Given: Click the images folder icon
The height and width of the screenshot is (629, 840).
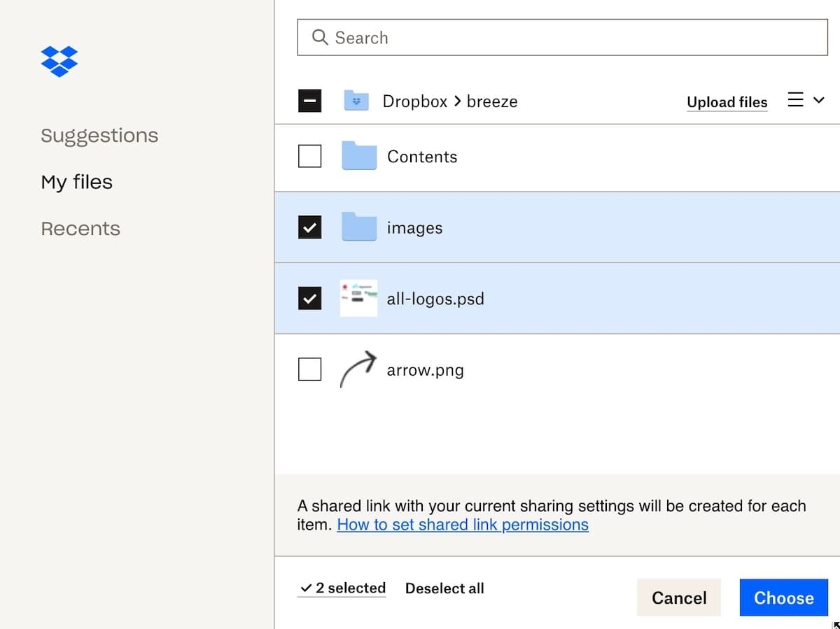Looking at the screenshot, I should tap(358, 227).
